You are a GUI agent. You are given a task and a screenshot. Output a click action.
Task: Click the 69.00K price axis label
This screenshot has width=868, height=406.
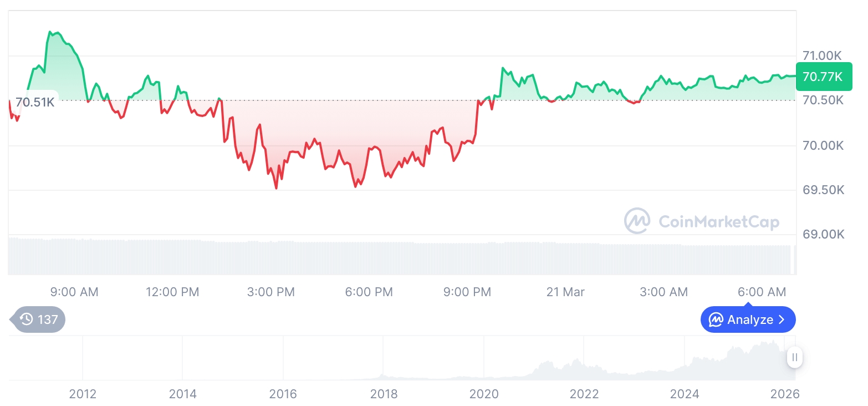point(823,235)
